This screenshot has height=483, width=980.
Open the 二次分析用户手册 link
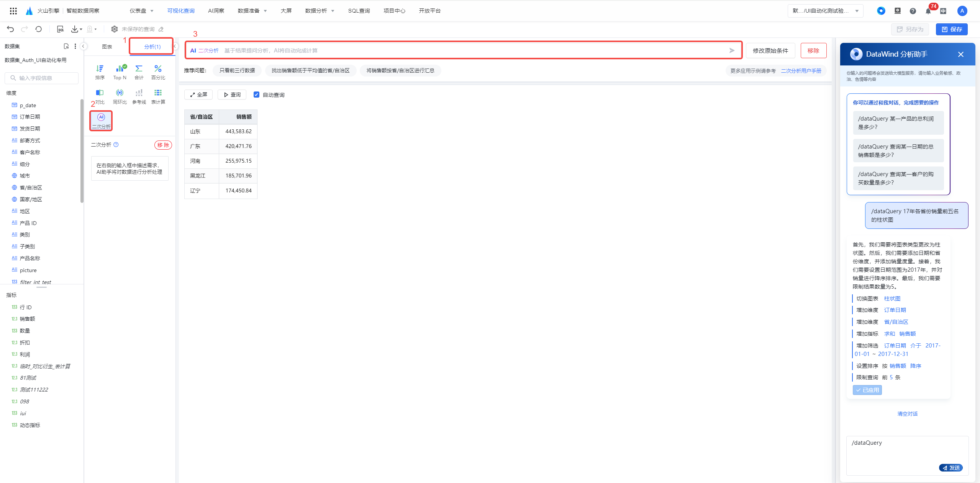point(801,71)
